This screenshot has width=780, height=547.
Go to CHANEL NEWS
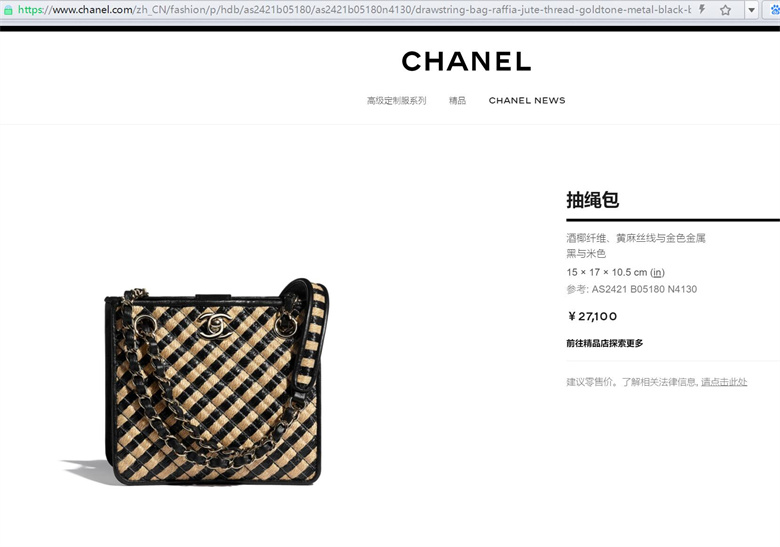click(x=527, y=100)
